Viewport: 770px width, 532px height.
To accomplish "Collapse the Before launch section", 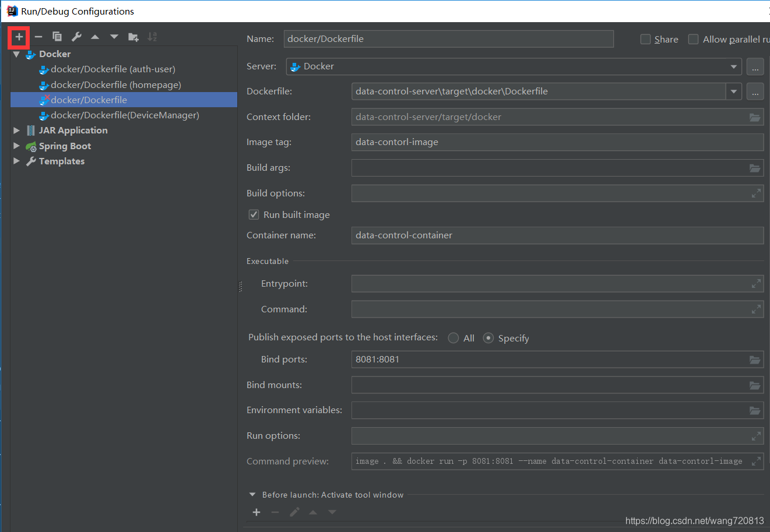I will (x=252, y=495).
